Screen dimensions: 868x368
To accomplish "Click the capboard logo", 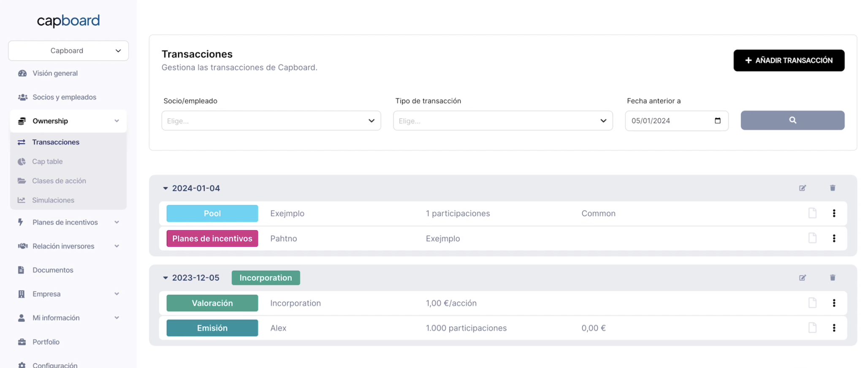I will pos(68,20).
